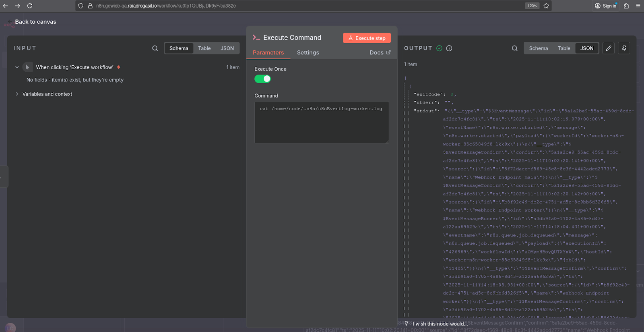Select the INPUT JSON view
The height and width of the screenshot is (332, 644).
coord(227,48)
